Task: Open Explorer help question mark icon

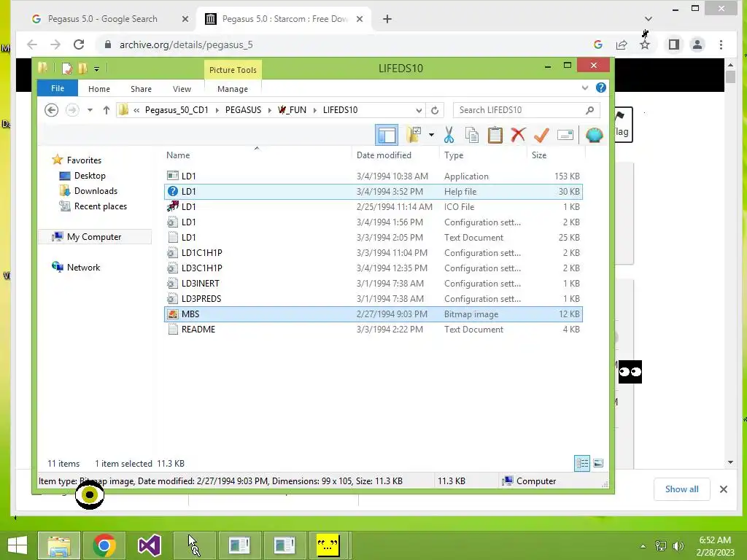Action: pyautogui.click(x=601, y=87)
